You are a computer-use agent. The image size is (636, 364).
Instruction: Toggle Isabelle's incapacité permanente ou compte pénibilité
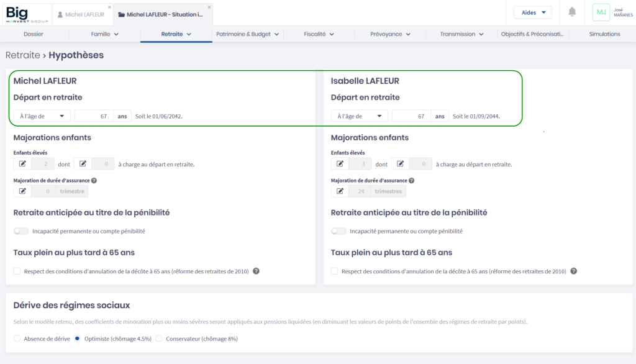click(338, 231)
